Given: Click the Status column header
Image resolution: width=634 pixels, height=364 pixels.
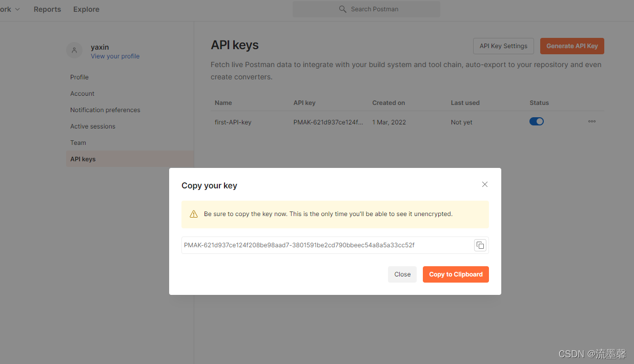Looking at the screenshot, I should (539, 103).
